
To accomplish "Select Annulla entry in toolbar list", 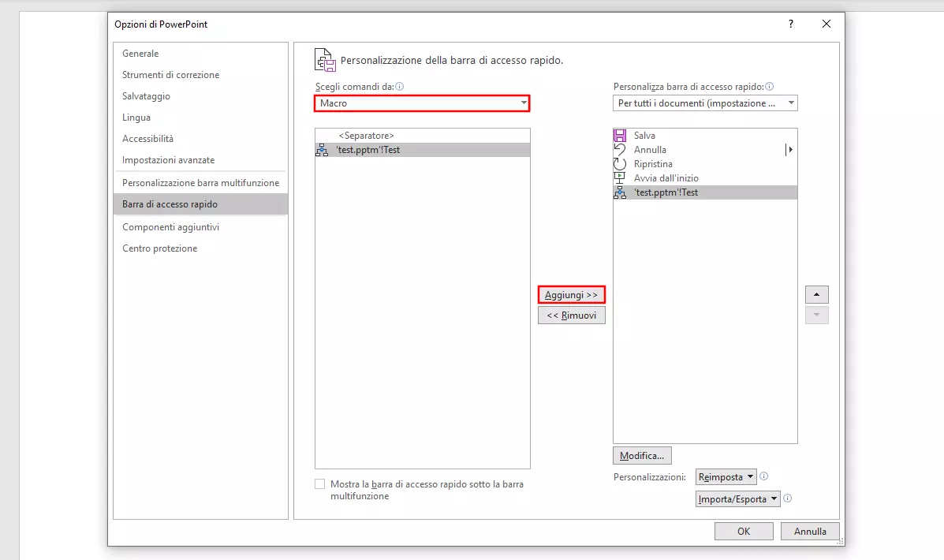I will [x=705, y=149].
